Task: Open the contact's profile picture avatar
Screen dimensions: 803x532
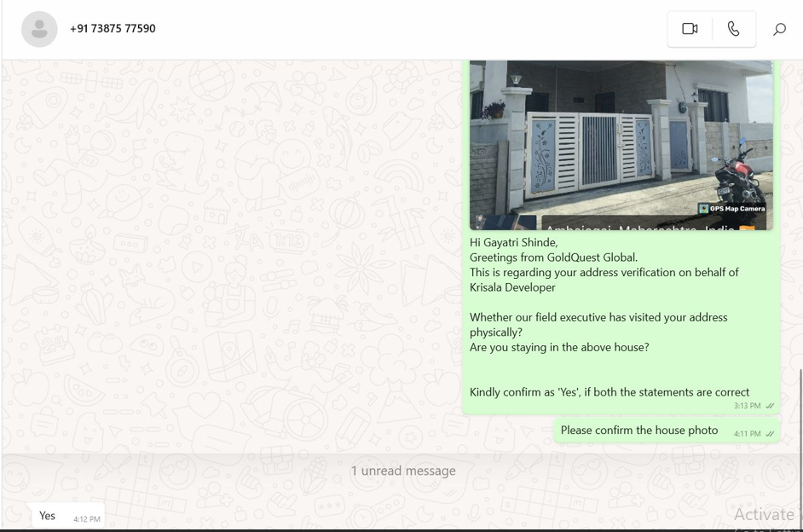Action: [x=39, y=29]
